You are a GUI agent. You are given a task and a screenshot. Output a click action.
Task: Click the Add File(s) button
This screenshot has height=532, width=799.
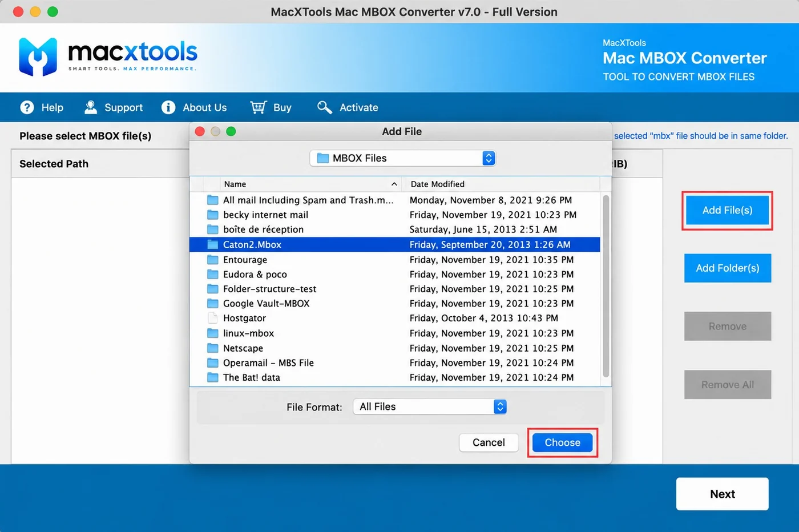[x=727, y=210]
